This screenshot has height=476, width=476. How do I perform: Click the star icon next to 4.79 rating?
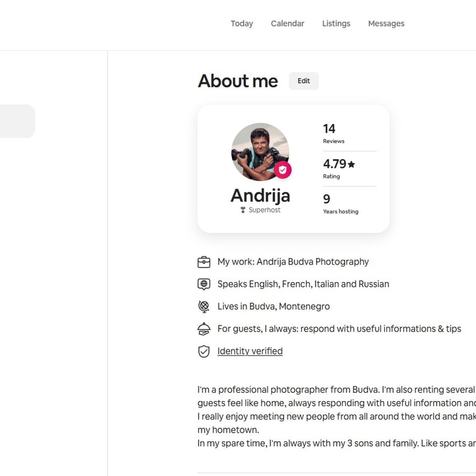point(351,164)
